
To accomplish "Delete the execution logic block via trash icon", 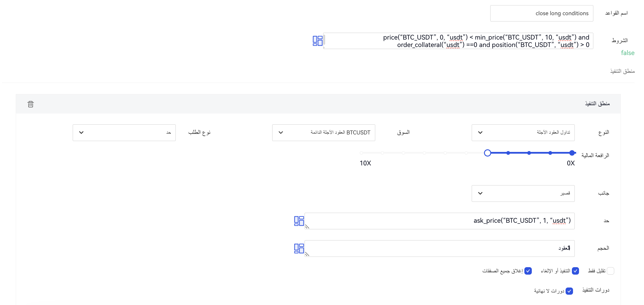I will (x=31, y=104).
